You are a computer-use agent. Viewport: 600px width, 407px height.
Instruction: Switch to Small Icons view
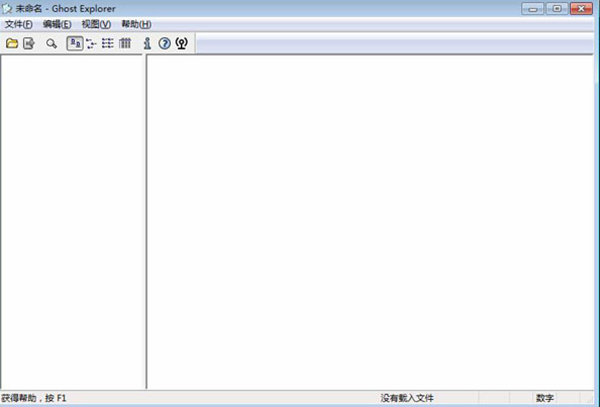pyautogui.click(x=92, y=44)
